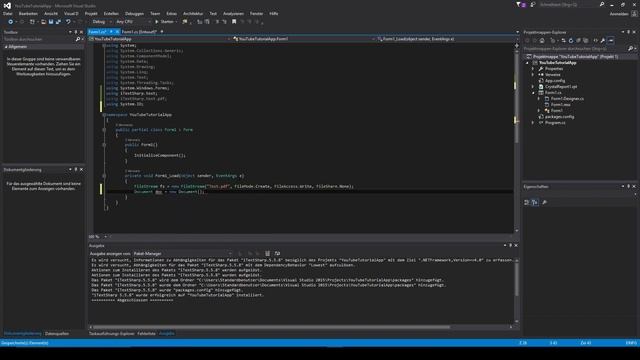Image resolution: width=640 pixels, height=360 pixels.
Task: Switch to the Fehlerliste tab
Action: coord(146,333)
